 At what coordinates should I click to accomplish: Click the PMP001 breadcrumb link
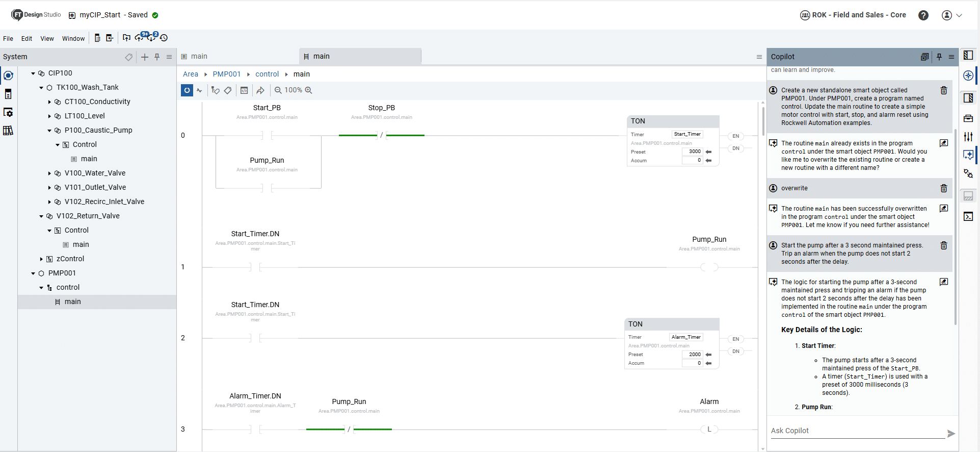tap(226, 74)
